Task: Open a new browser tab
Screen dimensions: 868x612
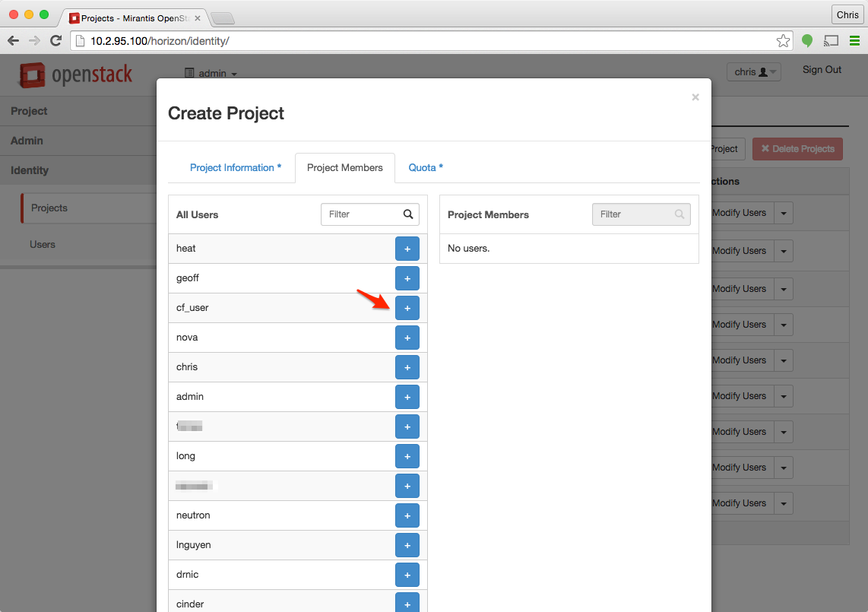Action: [x=223, y=18]
